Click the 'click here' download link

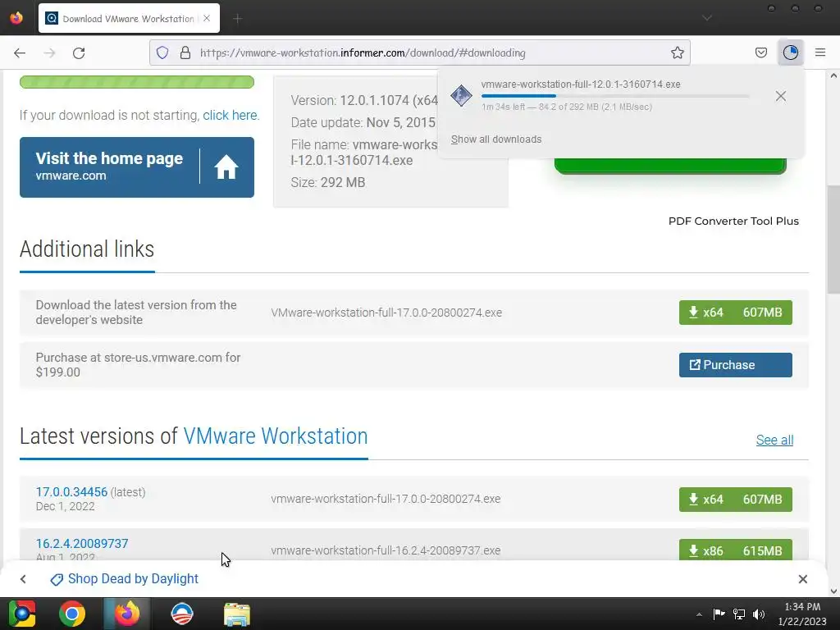pos(230,115)
